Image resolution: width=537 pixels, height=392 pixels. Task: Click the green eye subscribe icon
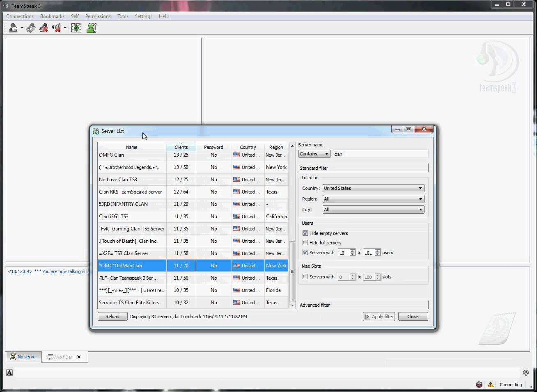click(x=76, y=28)
